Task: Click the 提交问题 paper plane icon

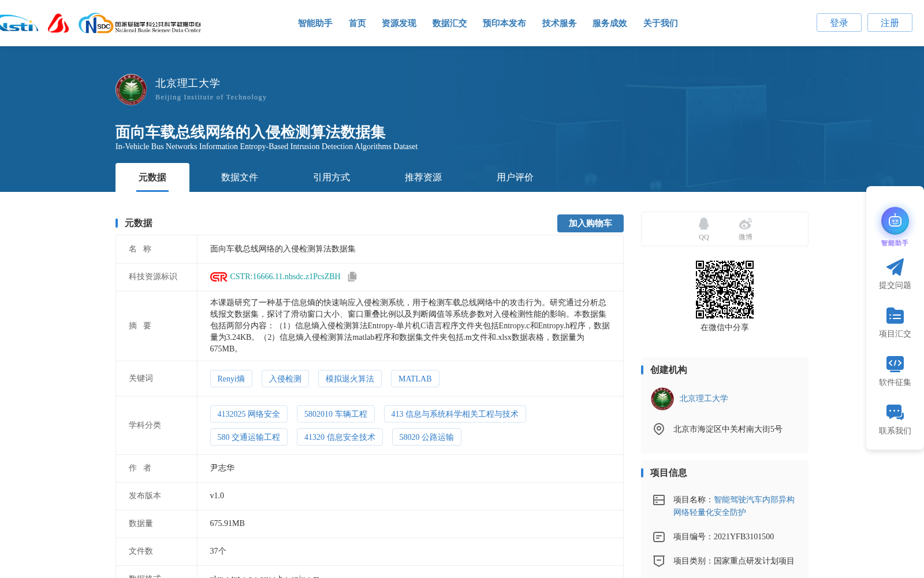Action: (895, 267)
